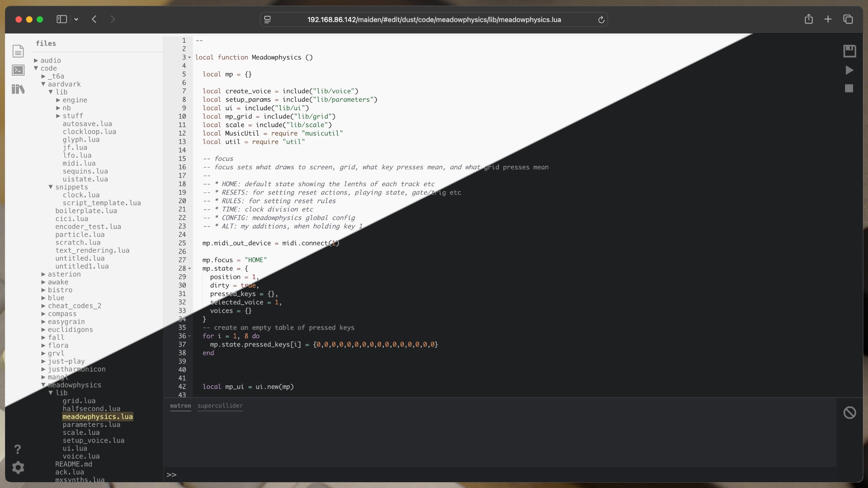Clear the REPL output with circle-slash icon
The image size is (868, 488).
point(849,412)
